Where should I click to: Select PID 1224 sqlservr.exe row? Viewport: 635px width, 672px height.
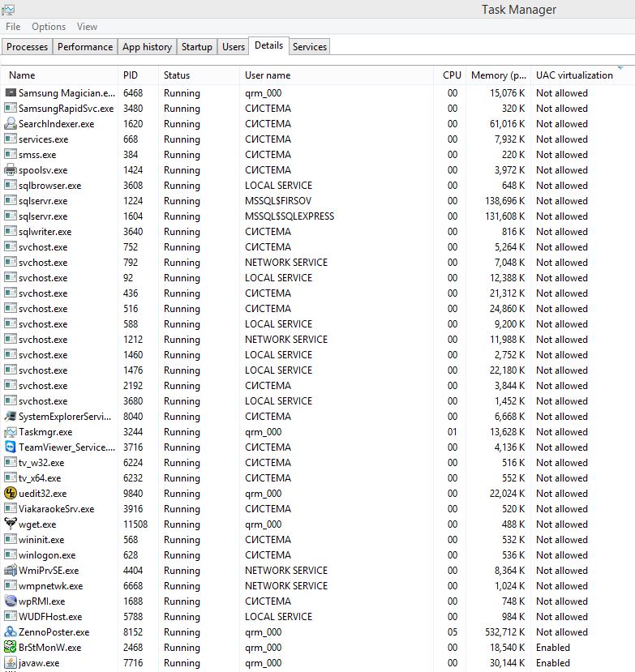[x=317, y=200]
